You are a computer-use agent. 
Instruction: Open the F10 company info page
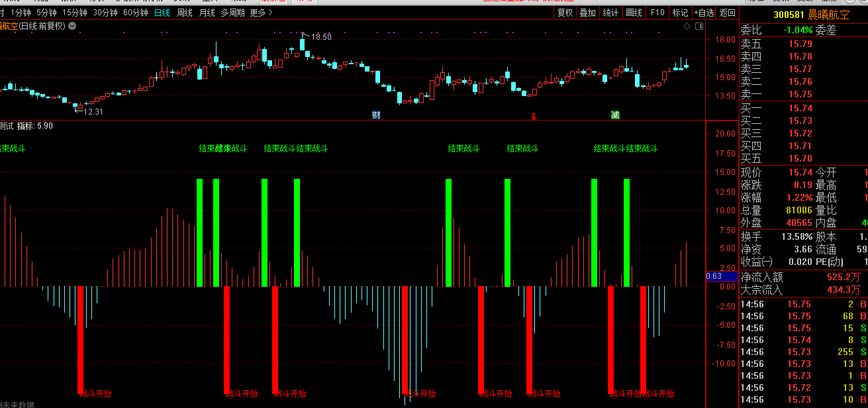[x=657, y=13]
